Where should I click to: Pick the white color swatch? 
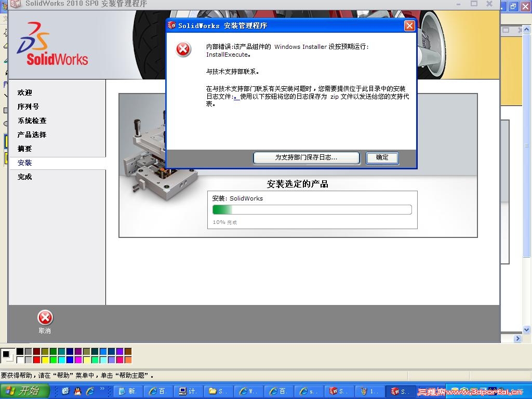pos(20,360)
